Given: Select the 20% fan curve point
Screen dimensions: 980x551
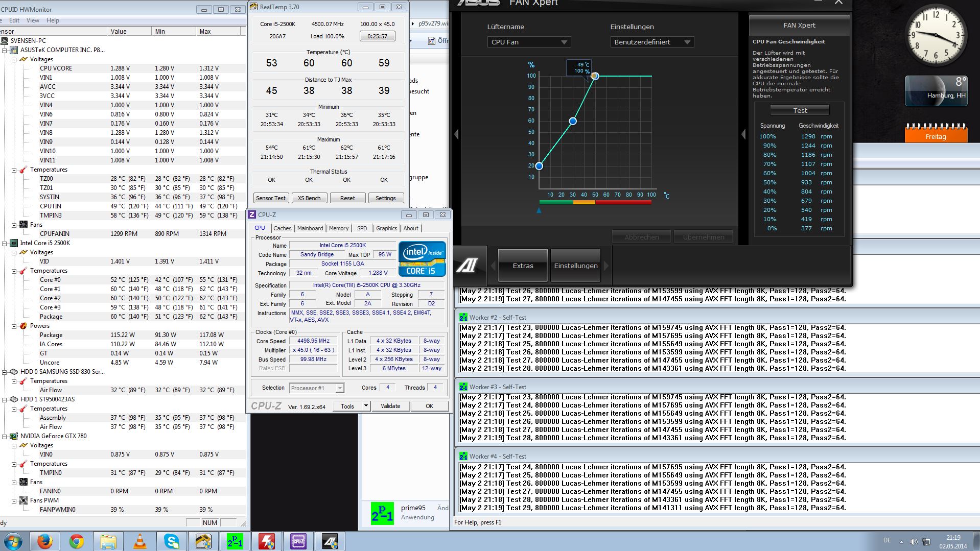Looking at the screenshot, I should tap(539, 166).
